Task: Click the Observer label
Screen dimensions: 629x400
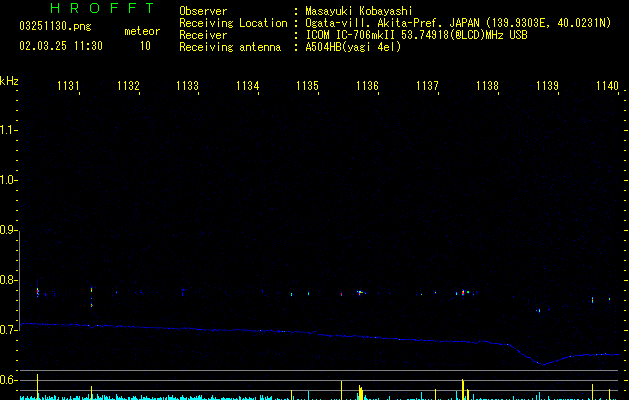Action: 203,11
